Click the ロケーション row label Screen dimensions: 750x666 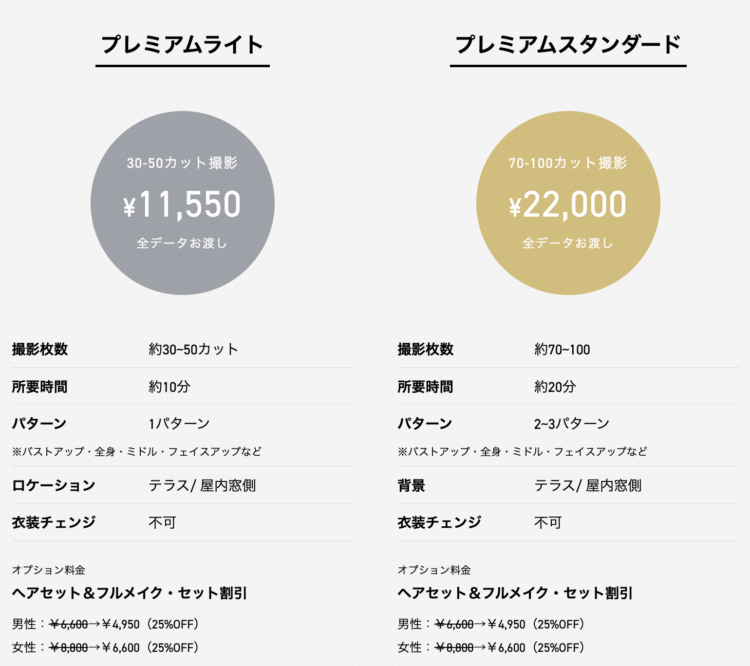tap(54, 486)
